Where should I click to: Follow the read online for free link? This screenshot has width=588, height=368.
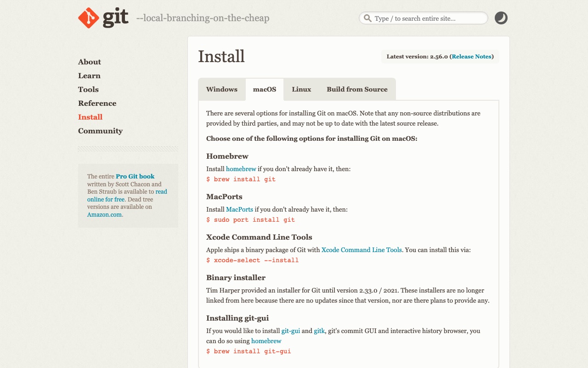(x=127, y=195)
